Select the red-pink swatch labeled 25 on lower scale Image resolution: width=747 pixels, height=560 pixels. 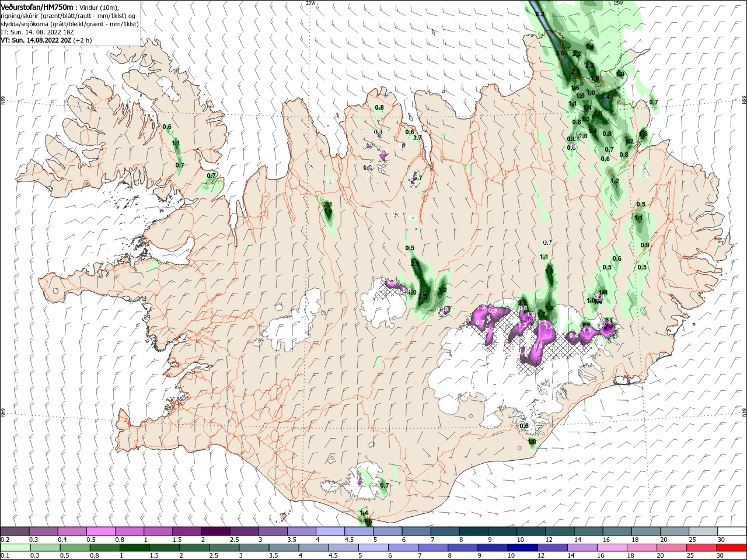701,548
